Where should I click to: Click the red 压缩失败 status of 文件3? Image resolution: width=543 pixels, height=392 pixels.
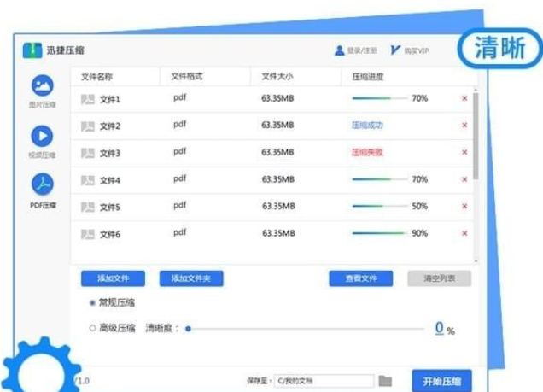pos(367,152)
